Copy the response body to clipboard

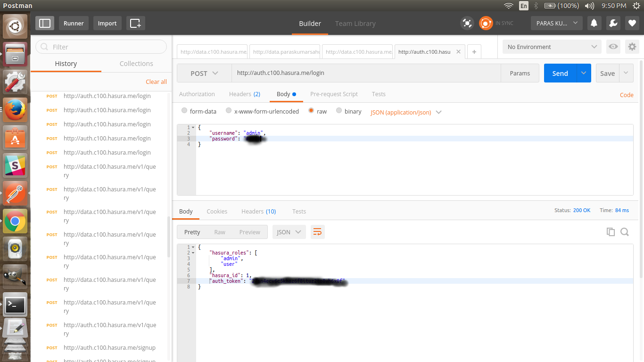[x=611, y=232]
